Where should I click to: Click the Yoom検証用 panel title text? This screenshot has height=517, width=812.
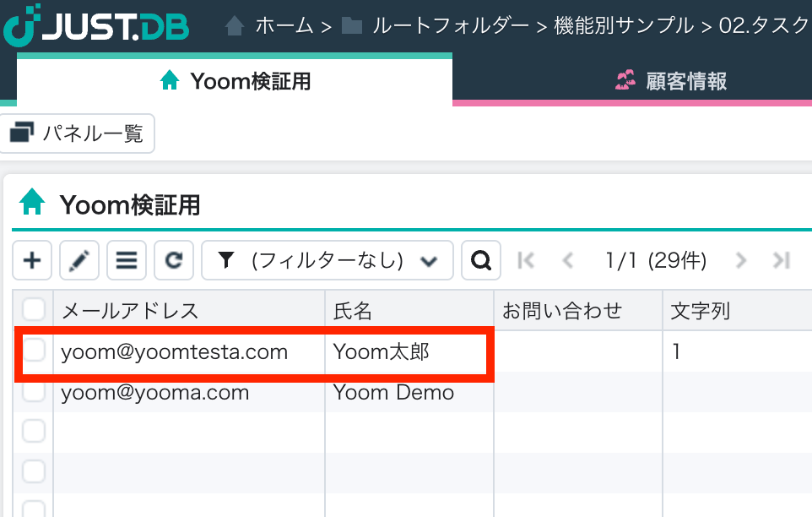click(130, 204)
